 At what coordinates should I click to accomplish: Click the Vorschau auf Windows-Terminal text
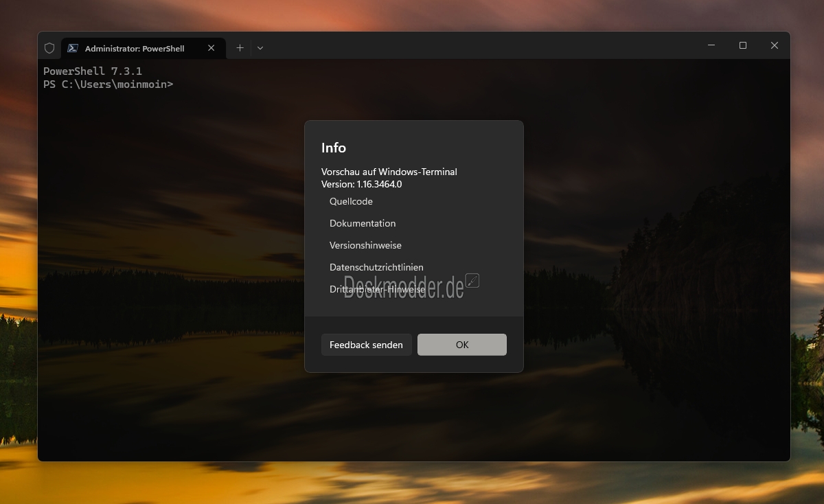389,172
